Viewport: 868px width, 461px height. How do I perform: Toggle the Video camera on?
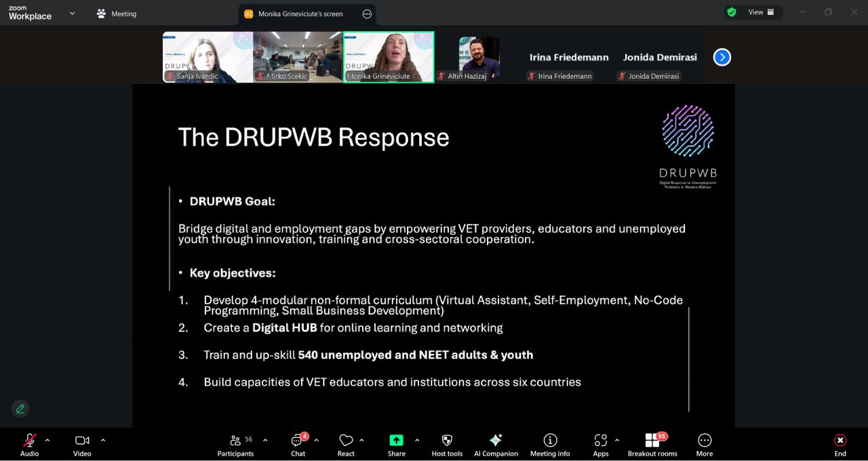[x=82, y=444]
